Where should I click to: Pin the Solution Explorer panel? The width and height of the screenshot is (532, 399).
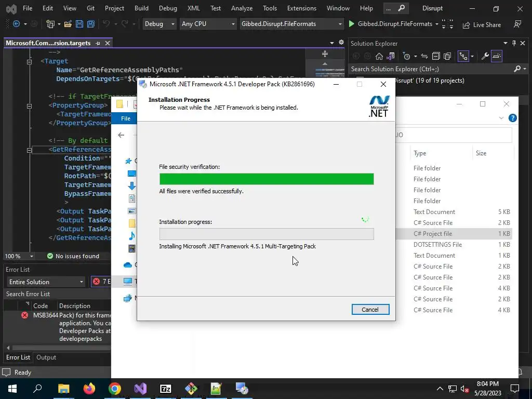pyautogui.click(x=514, y=43)
